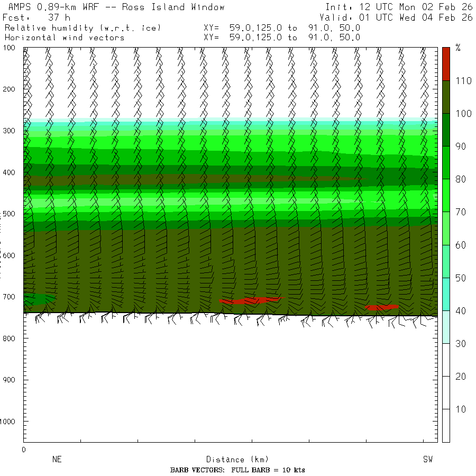Click the 'Fcst: 37 h' forecast hour label

[36, 17]
